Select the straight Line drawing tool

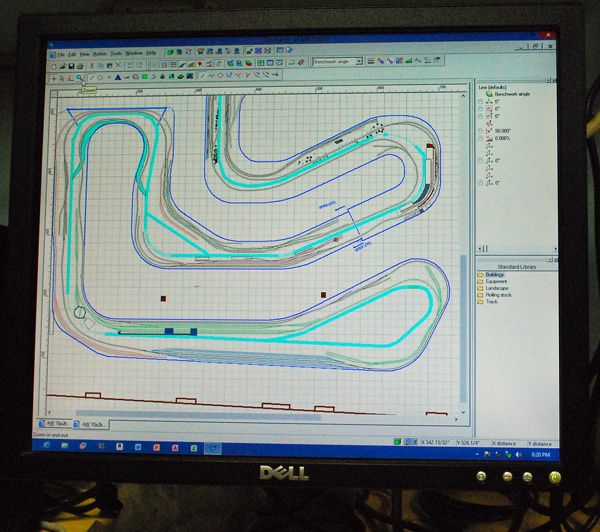coord(92,77)
